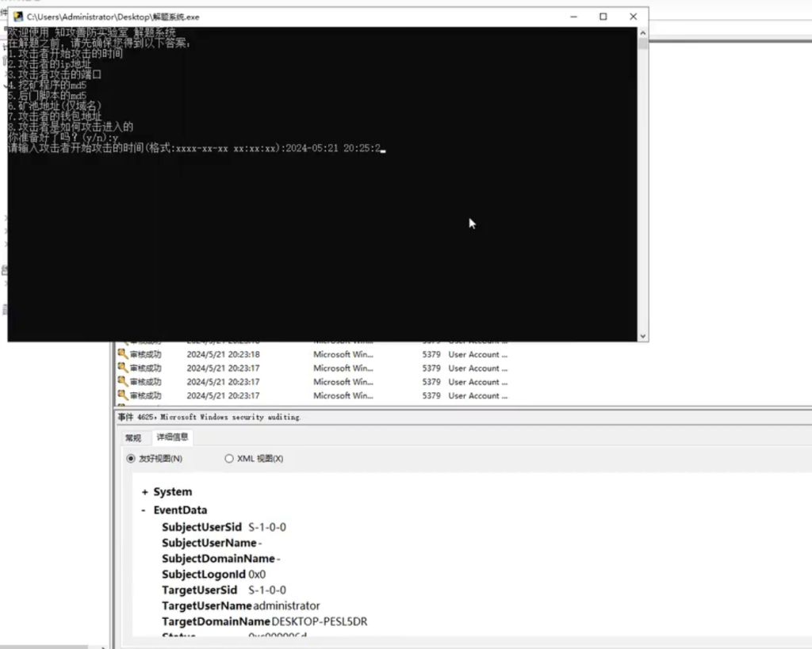Switch to the 常规 tab
This screenshot has height=649, width=812.
(133, 438)
